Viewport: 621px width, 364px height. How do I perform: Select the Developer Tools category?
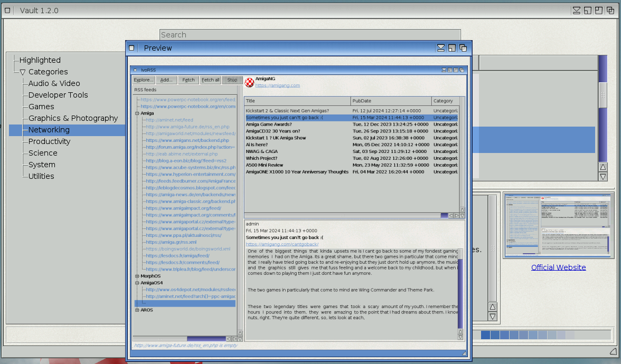tap(58, 95)
